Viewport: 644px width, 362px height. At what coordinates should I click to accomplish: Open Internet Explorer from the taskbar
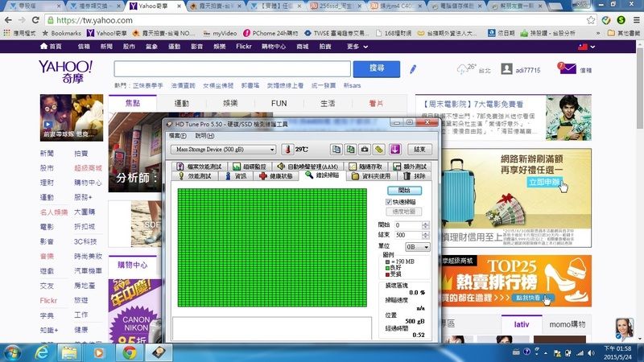[x=42, y=352]
